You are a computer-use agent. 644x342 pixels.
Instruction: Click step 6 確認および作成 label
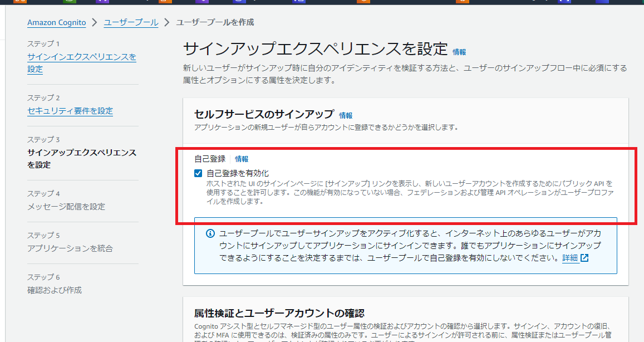[x=55, y=290]
